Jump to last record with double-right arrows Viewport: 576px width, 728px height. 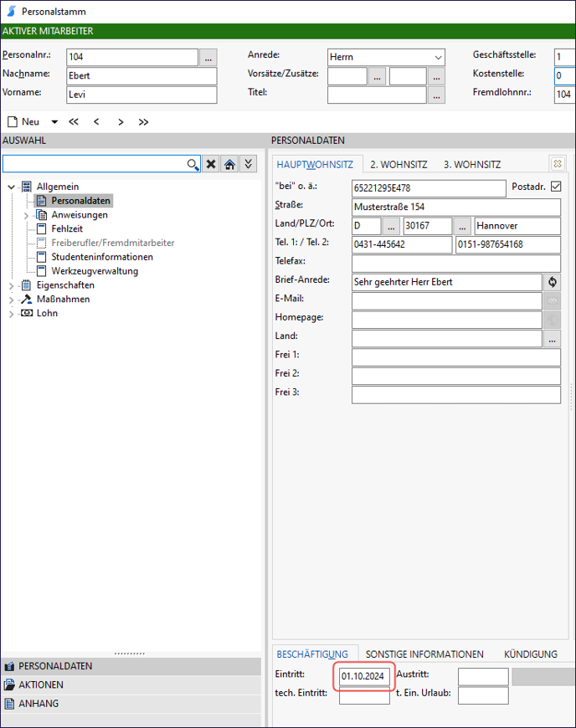pos(143,122)
